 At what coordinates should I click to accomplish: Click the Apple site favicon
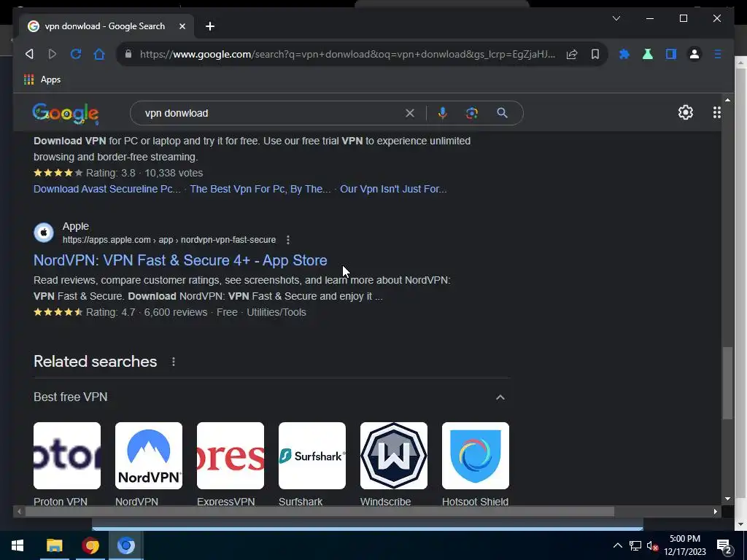coord(43,233)
